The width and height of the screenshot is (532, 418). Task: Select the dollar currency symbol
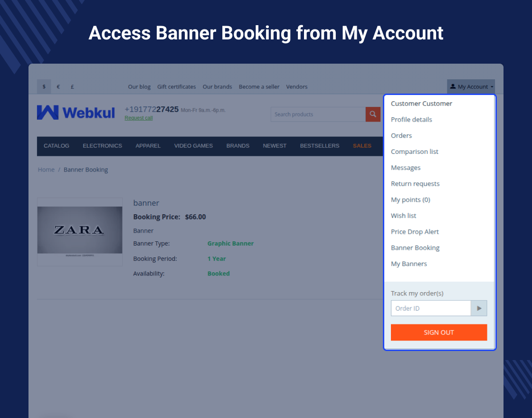pos(44,87)
